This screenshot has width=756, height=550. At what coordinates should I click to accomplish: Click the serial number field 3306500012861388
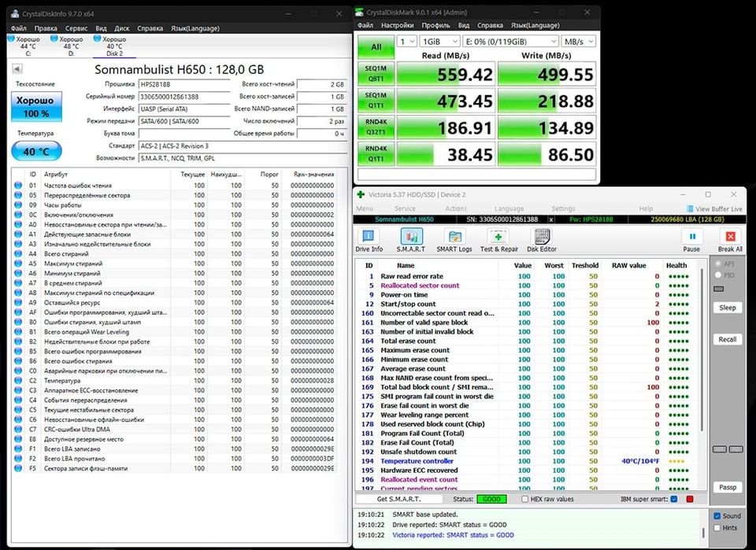pyautogui.click(x=184, y=96)
